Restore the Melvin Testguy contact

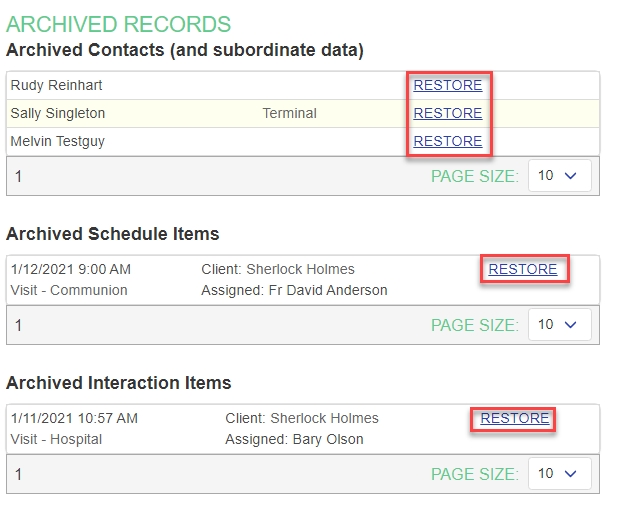pos(448,141)
